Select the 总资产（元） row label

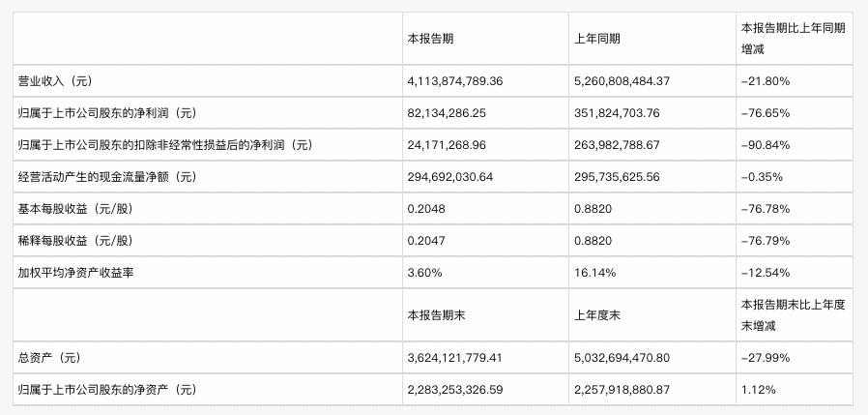[48, 357]
